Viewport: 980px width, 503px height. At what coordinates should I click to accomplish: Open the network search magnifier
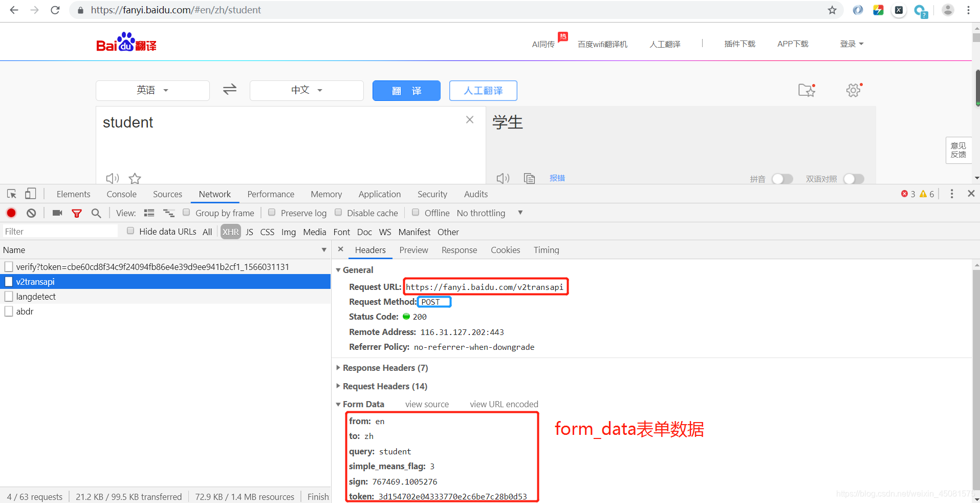pos(96,213)
